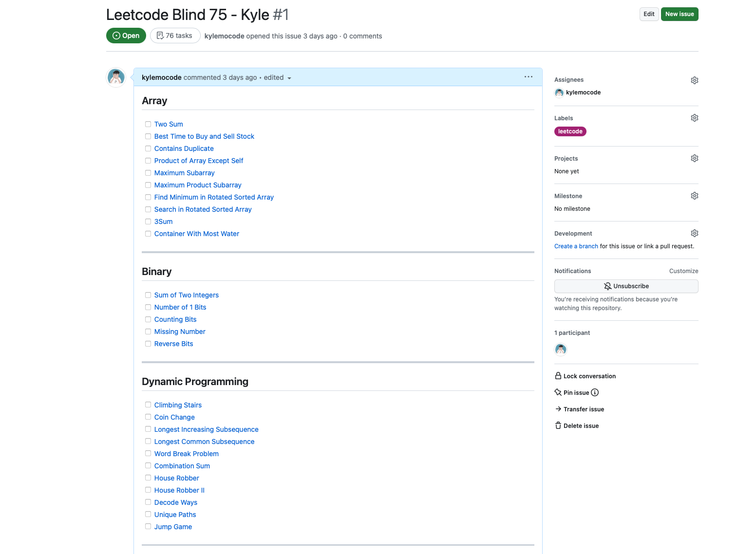Image resolution: width=756 pixels, height=554 pixels.
Task: Check the Reverse Bits task
Action: (x=148, y=344)
